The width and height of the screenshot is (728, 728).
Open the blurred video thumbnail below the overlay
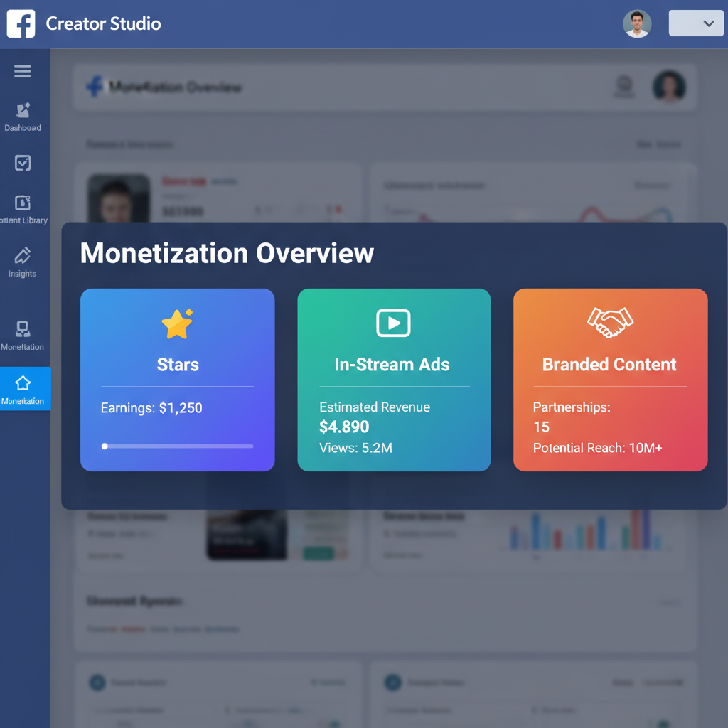[247, 534]
